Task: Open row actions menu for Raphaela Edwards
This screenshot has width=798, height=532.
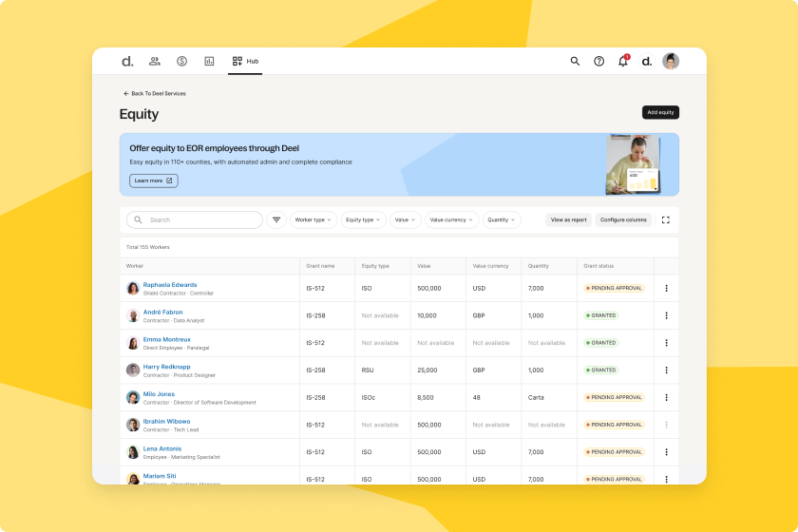Action: [x=666, y=288]
